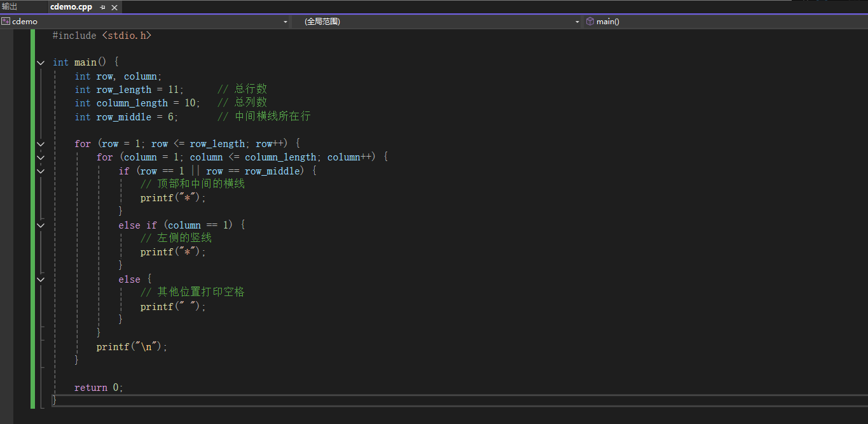The image size is (868, 424).
Task: Click the printf("\n") statement
Action: point(132,348)
